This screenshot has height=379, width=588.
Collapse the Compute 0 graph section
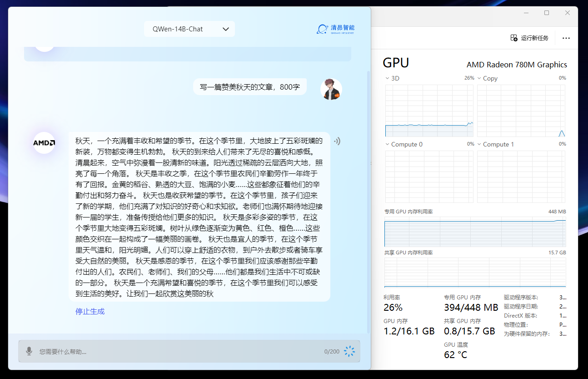click(x=387, y=144)
